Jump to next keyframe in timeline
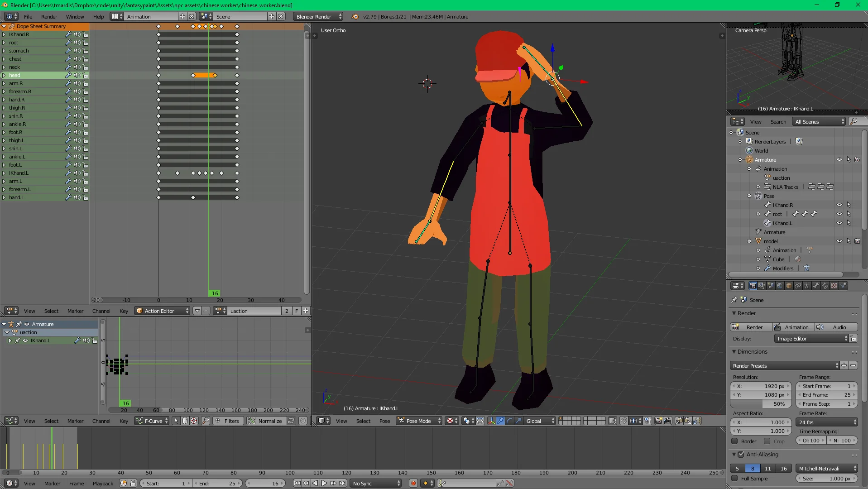Screen dimensions: 868x489 [333, 483]
